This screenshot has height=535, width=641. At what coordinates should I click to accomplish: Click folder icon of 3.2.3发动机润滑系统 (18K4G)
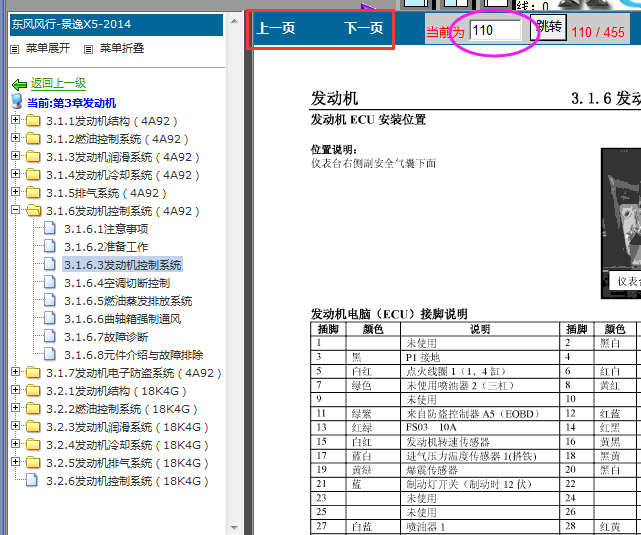(33, 426)
